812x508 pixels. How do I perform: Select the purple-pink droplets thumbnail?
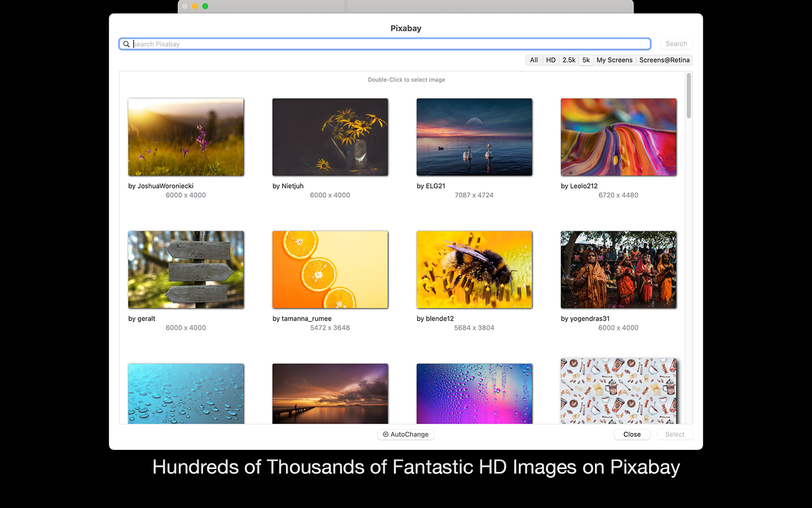click(x=474, y=393)
